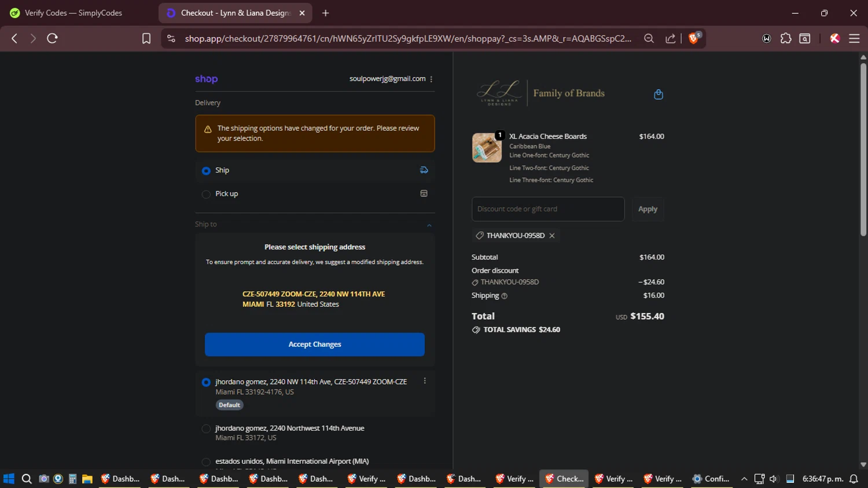Click Accept Changes button
Screen dimensions: 868x488
point(315,344)
